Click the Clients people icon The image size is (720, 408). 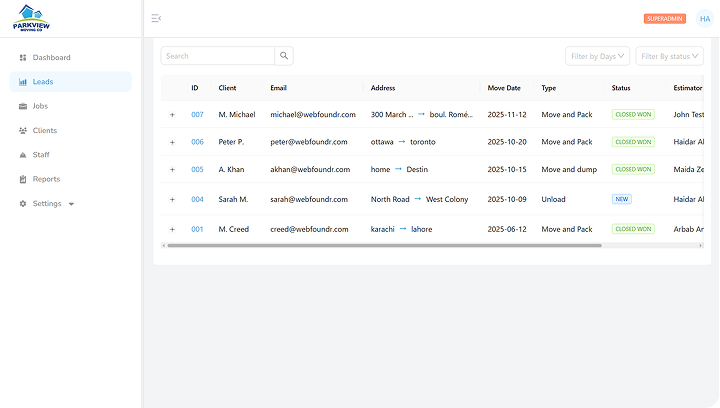tap(23, 131)
